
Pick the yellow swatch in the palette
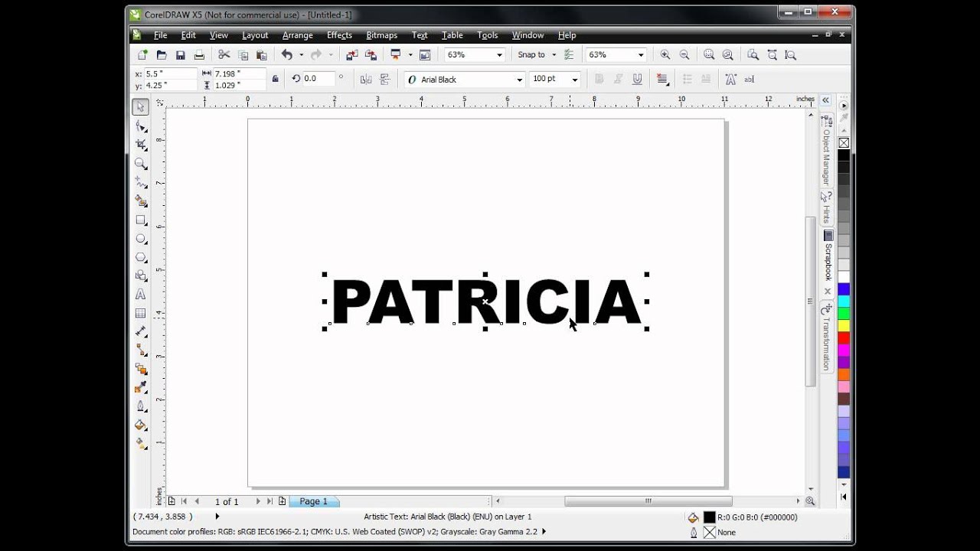click(x=844, y=325)
